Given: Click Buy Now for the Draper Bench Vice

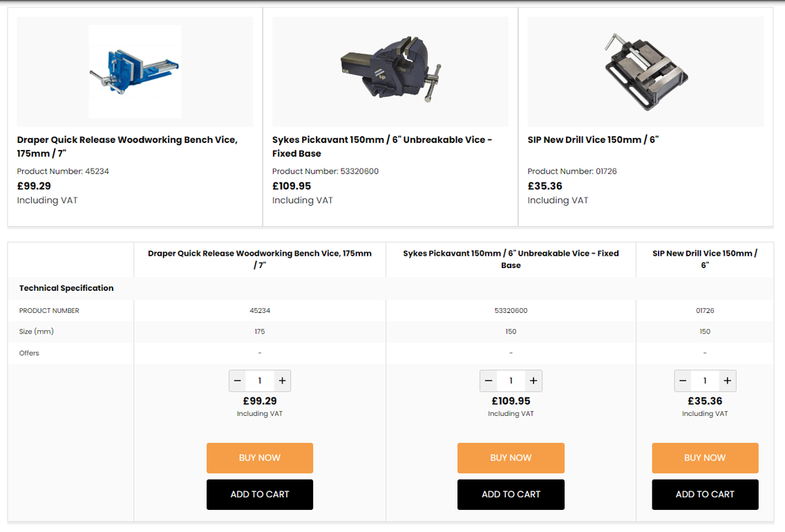Looking at the screenshot, I should point(260,458).
